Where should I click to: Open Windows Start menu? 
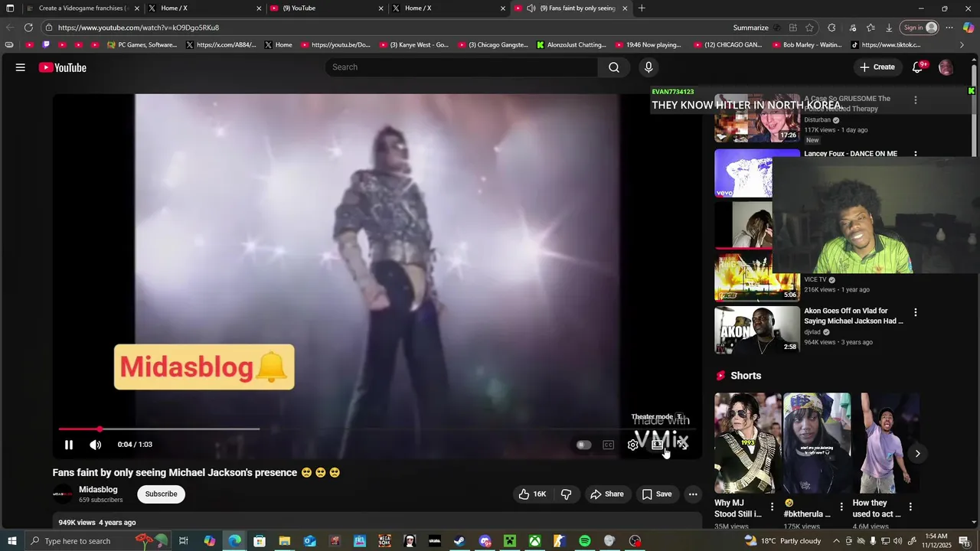pos(11,541)
